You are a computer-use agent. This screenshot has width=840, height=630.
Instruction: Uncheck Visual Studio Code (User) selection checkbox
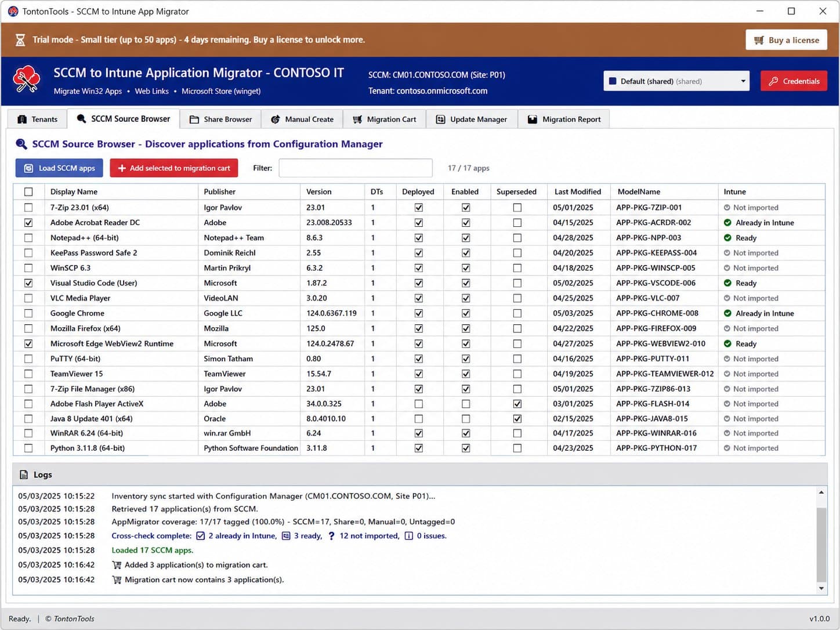(28, 283)
